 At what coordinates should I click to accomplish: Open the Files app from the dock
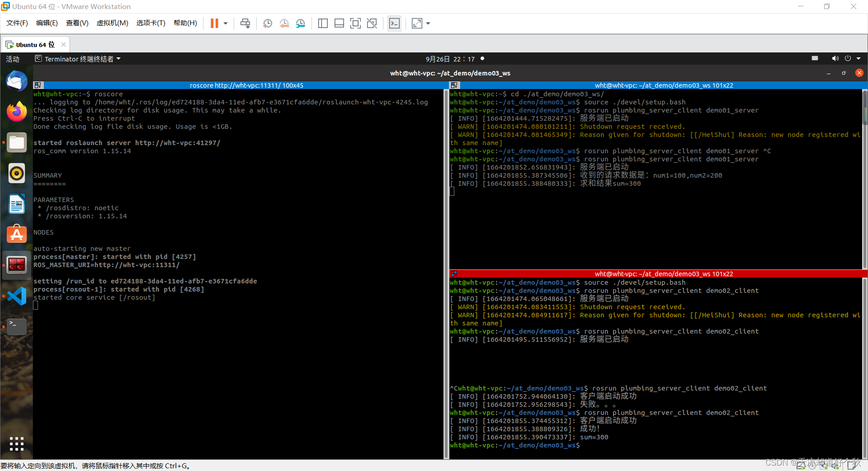click(17, 142)
